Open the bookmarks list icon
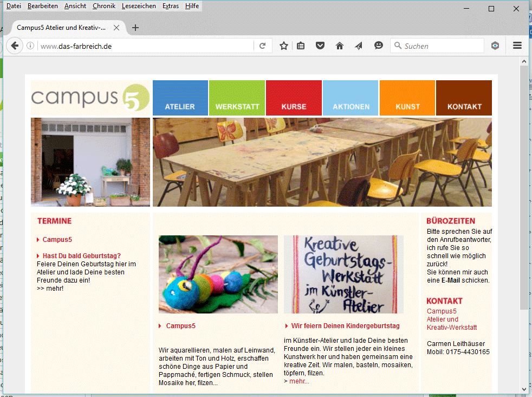 pyautogui.click(x=301, y=46)
